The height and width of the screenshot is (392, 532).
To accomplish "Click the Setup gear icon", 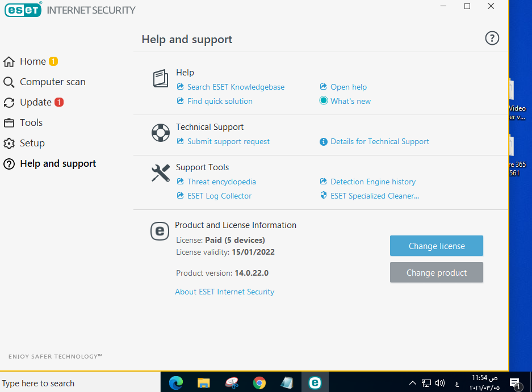I will [x=9, y=143].
